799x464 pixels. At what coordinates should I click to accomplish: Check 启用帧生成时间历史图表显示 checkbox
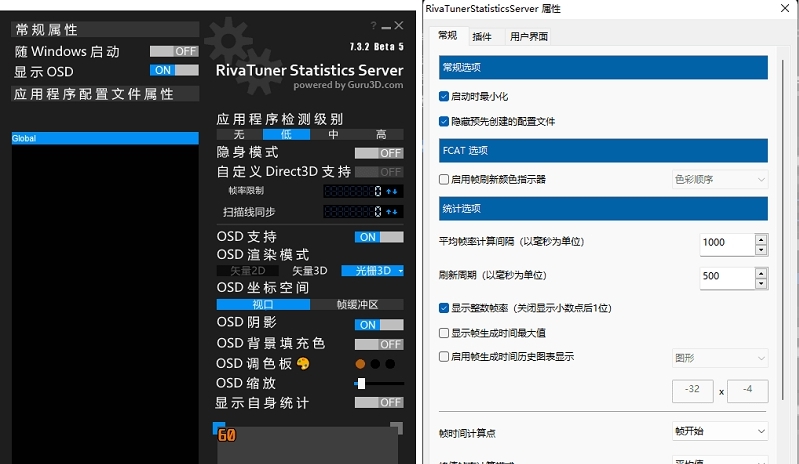[x=444, y=357]
